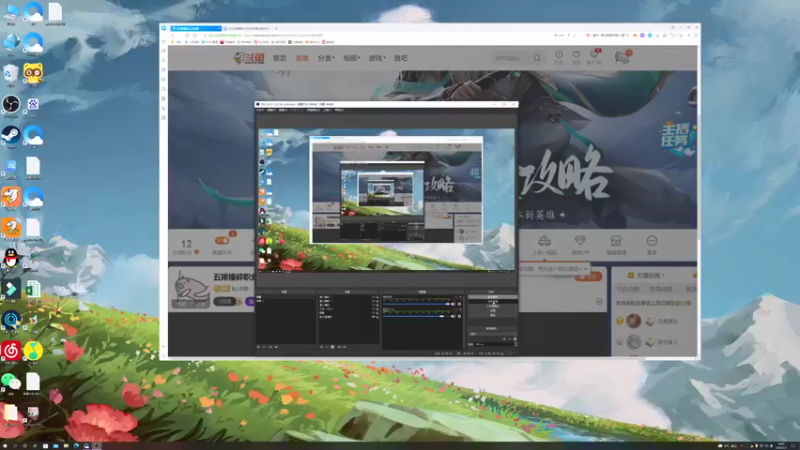Image resolution: width=800 pixels, height=450 pixels.
Task: Open source properties gear in OBS sources toolbar
Action: coord(333,347)
